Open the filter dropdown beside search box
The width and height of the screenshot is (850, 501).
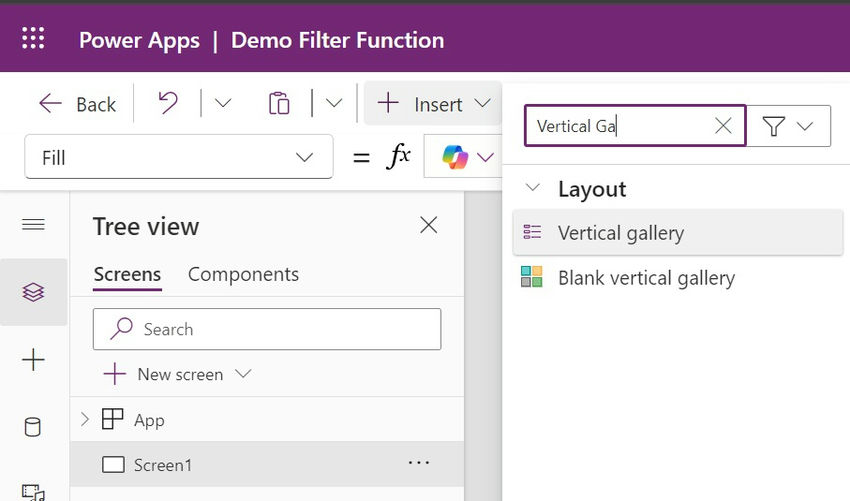(x=789, y=126)
